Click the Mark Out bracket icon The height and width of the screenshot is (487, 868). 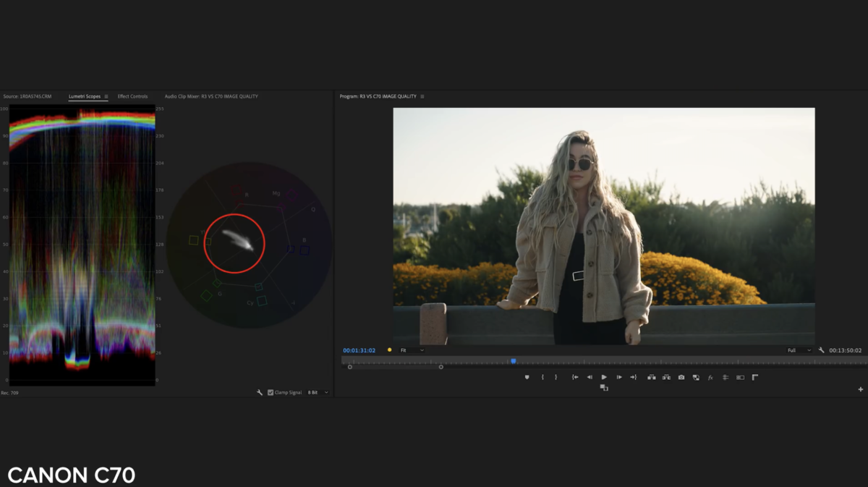556,377
